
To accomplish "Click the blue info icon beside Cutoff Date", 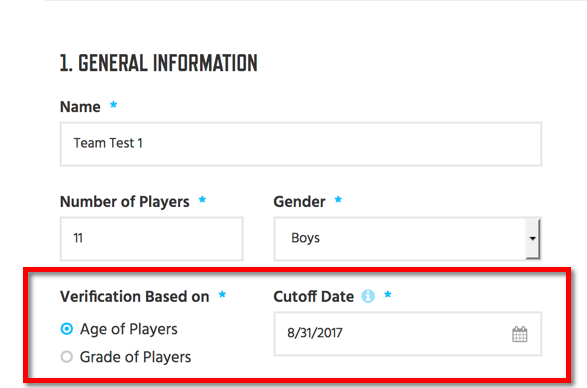I will click(x=368, y=296).
